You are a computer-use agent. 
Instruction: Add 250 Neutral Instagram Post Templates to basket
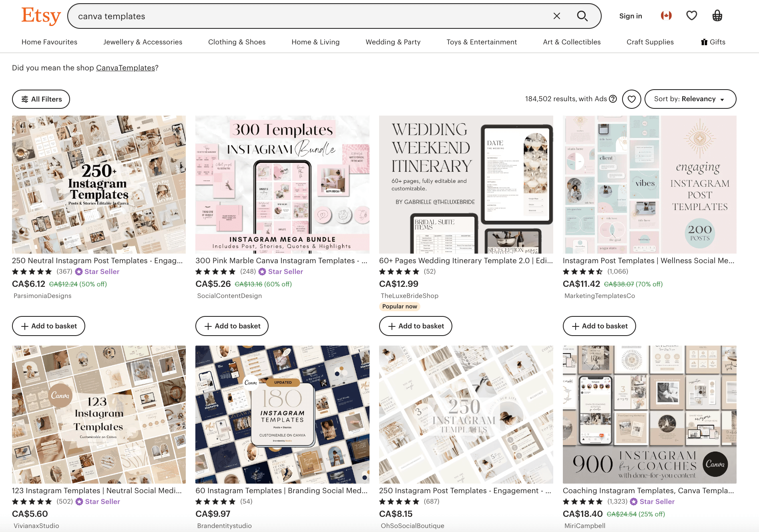point(48,326)
